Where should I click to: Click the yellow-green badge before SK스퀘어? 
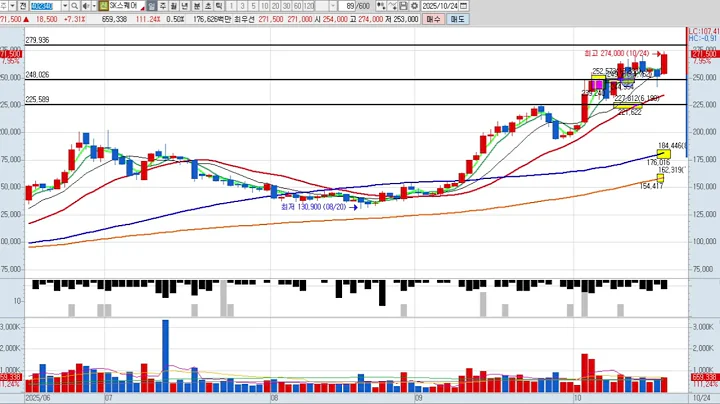point(103,6)
